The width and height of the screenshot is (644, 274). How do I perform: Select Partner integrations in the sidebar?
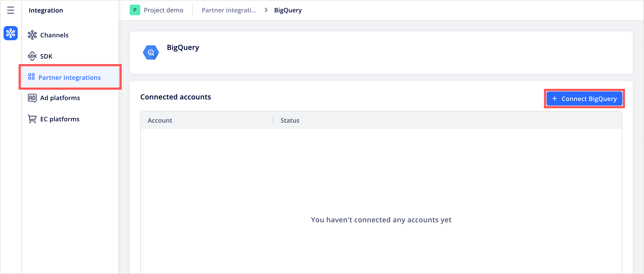(70, 77)
